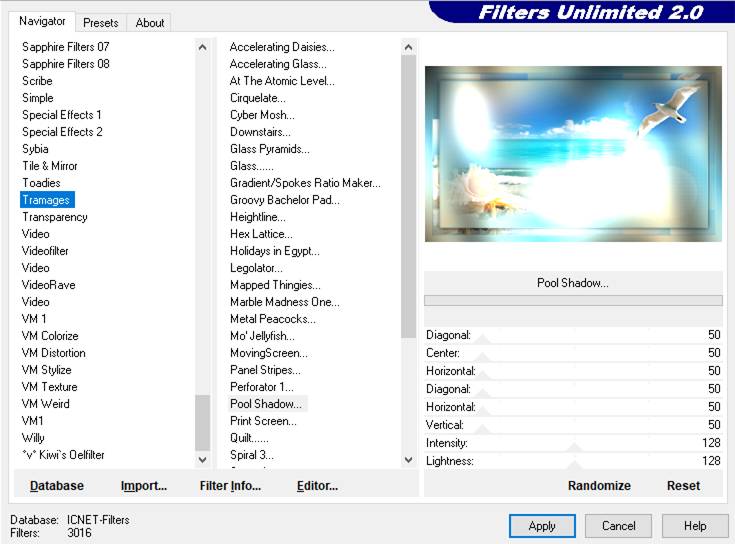The image size is (735, 544).
Task: Open Help for Filters Unlimited
Action: 695,526
